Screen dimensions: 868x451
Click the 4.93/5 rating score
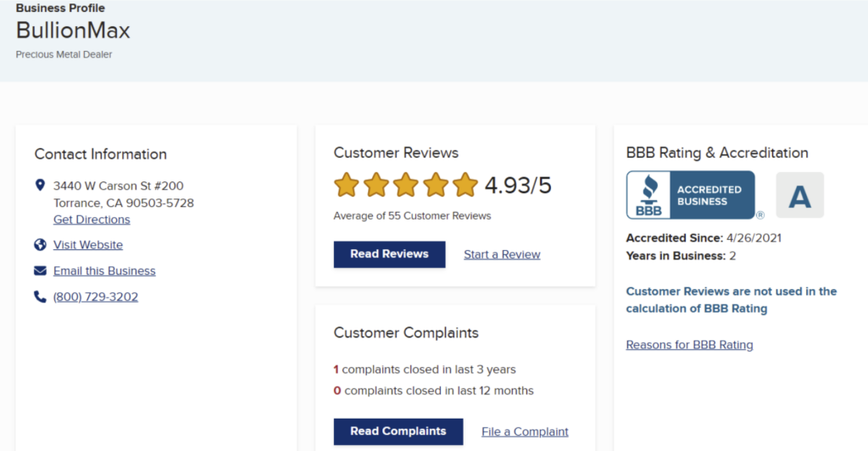click(518, 186)
